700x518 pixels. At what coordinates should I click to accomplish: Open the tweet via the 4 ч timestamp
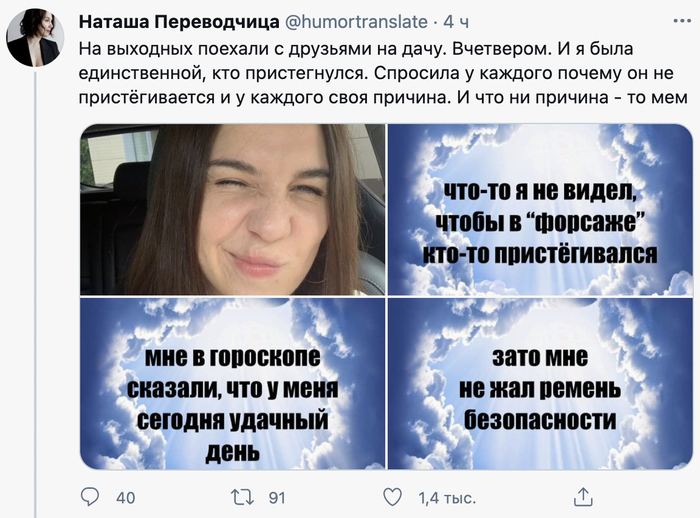pos(456,22)
